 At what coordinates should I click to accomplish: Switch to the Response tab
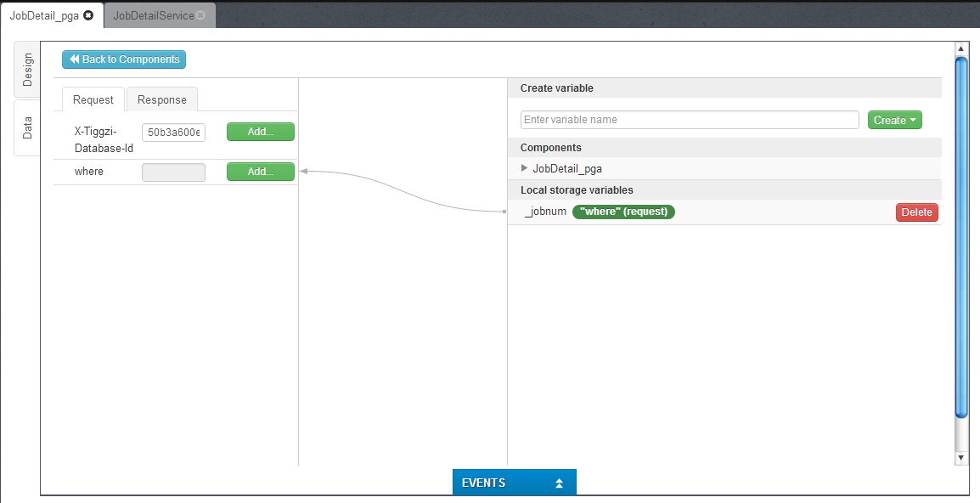pyautogui.click(x=161, y=99)
